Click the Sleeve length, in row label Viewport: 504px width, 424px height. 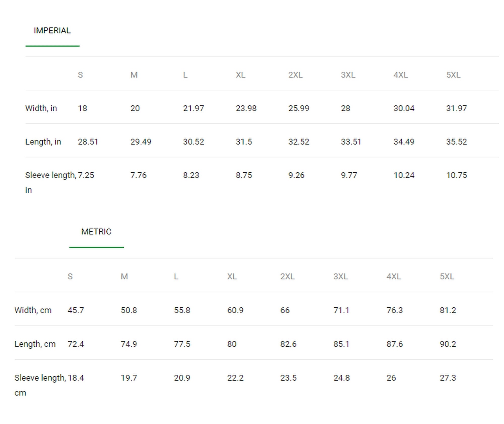[x=51, y=182]
